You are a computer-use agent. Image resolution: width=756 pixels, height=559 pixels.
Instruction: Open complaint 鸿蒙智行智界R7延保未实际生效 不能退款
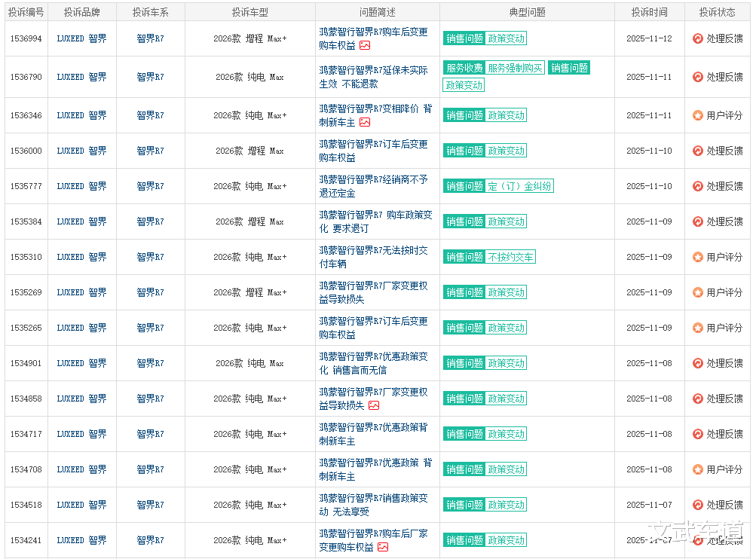click(373, 77)
